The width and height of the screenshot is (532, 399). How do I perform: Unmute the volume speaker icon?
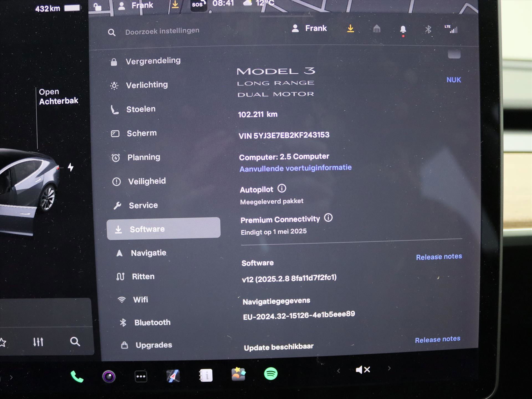coord(363,370)
